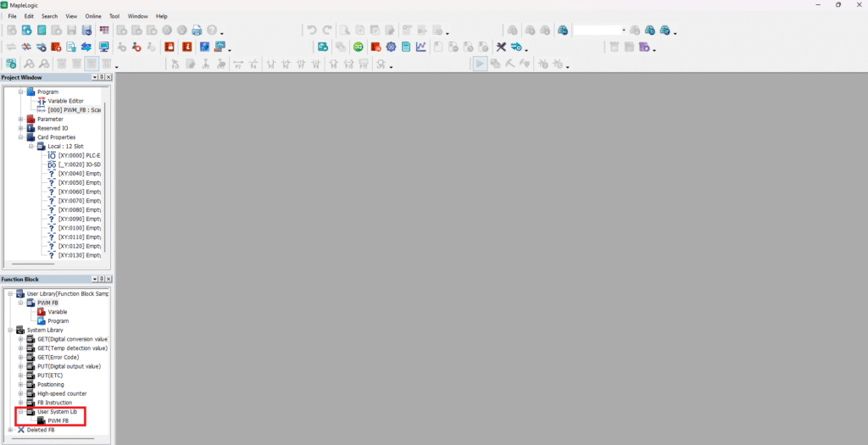Click the Project Window vertical scrollbar
The image size is (868, 445).
104,176
